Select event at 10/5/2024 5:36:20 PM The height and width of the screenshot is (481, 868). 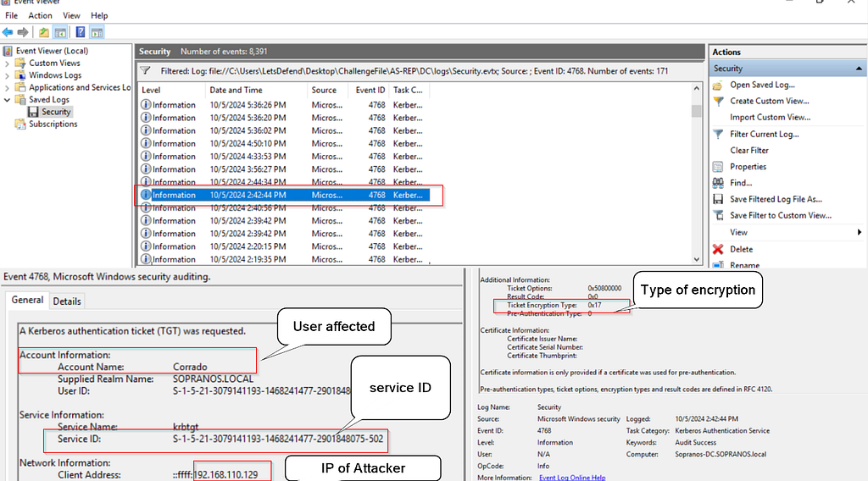point(283,118)
